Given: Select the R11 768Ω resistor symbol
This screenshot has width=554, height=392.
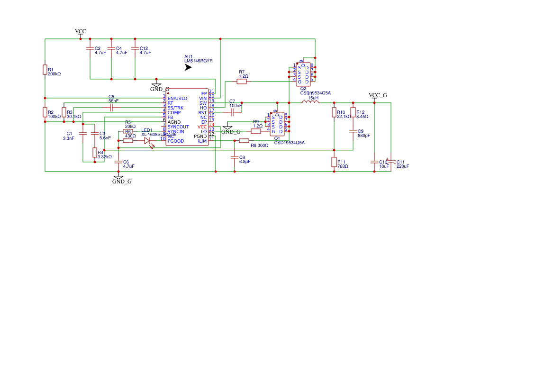Looking at the screenshot, I should (334, 162).
